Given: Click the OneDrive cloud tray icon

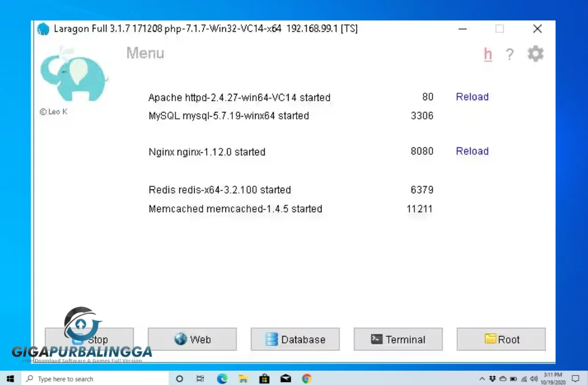Looking at the screenshot, I should (x=503, y=379).
